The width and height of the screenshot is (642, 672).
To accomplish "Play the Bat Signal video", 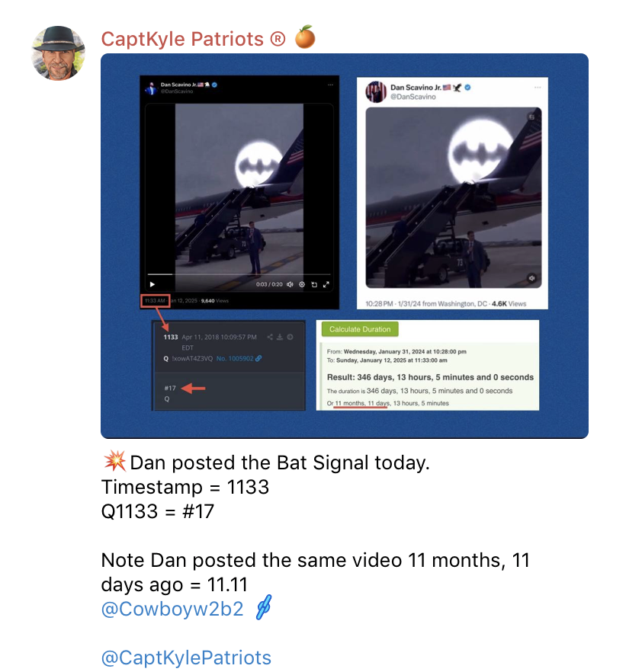I will (x=152, y=284).
